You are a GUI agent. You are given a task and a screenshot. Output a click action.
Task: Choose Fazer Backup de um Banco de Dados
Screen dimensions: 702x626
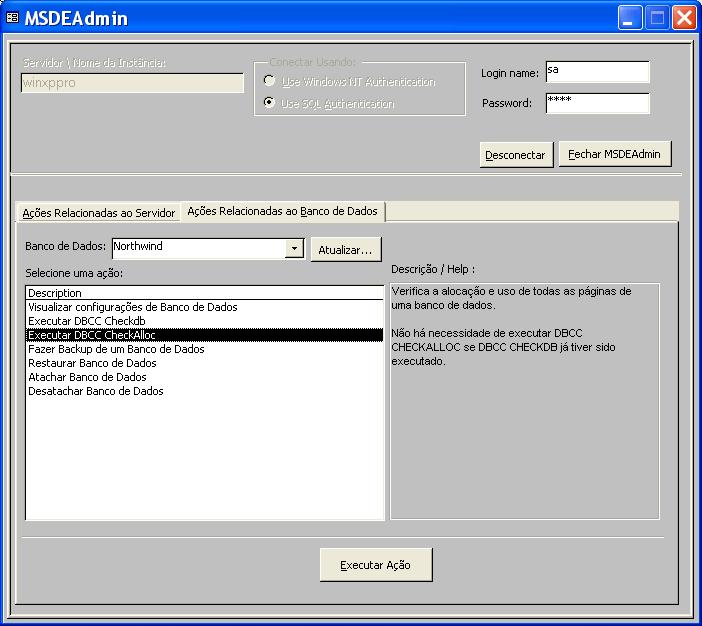[x=116, y=349]
